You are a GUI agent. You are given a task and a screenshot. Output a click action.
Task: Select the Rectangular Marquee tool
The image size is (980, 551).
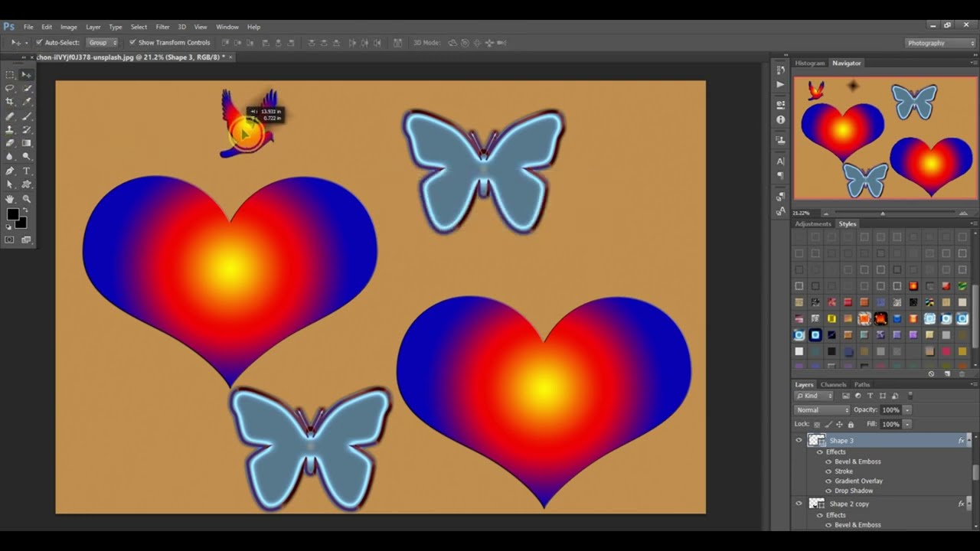click(x=10, y=74)
